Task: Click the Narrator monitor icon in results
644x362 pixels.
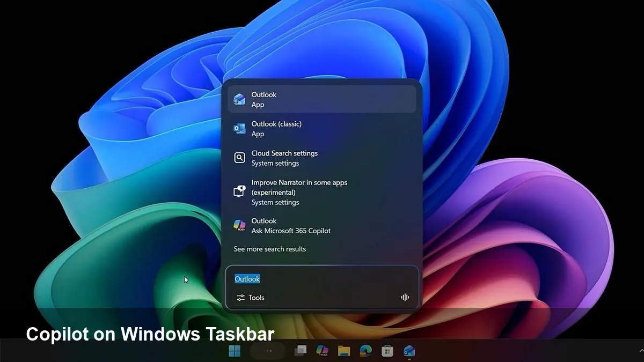Action: (239, 191)
